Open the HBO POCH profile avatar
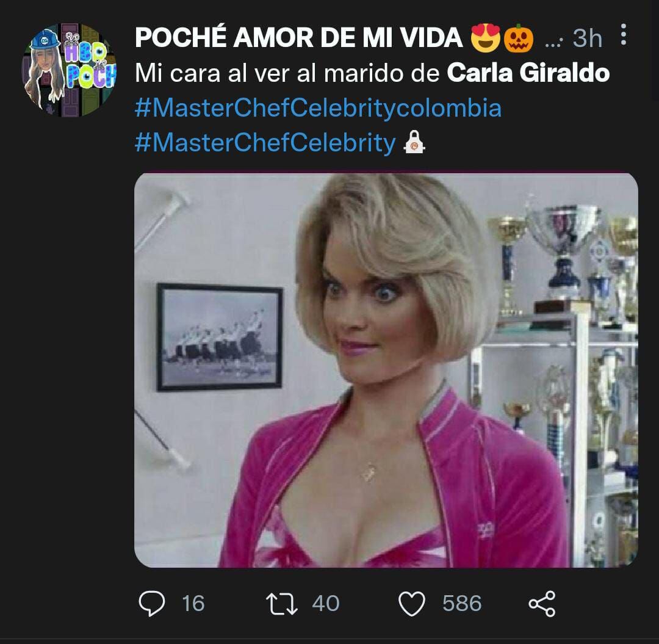The image size is (659, 644). pos(72,69)
